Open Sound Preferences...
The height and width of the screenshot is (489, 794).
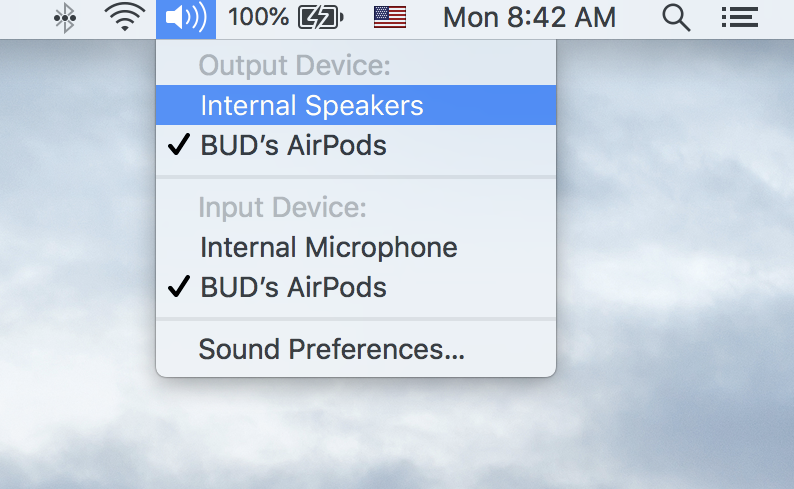[356, 349]
